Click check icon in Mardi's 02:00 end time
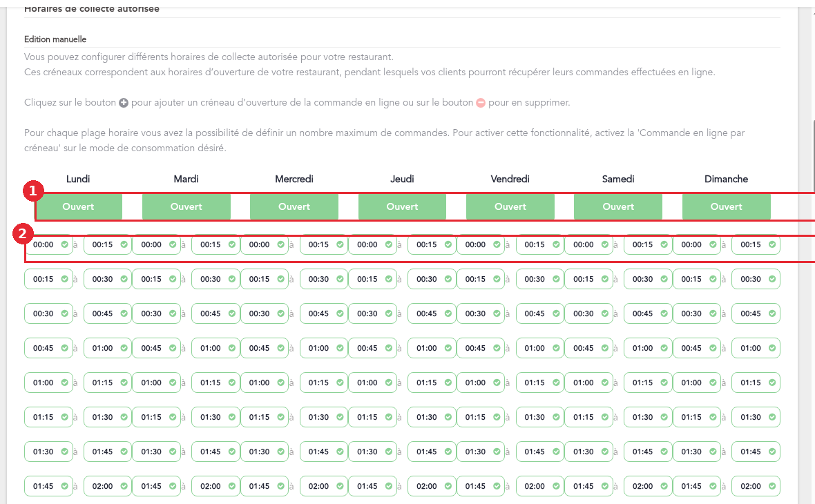The image size is (815, 504). (x=232, y=486)
